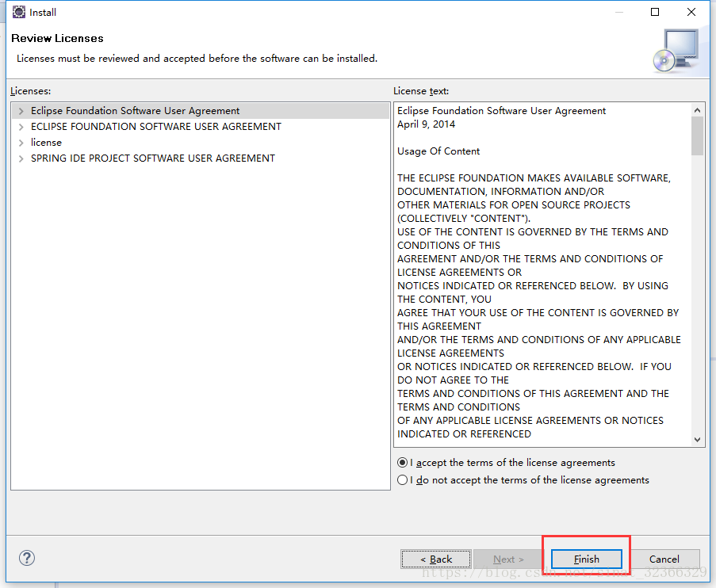Select Eclipse Foundation Software User Agreement row

pyautogui.click(x=201, y=111)
